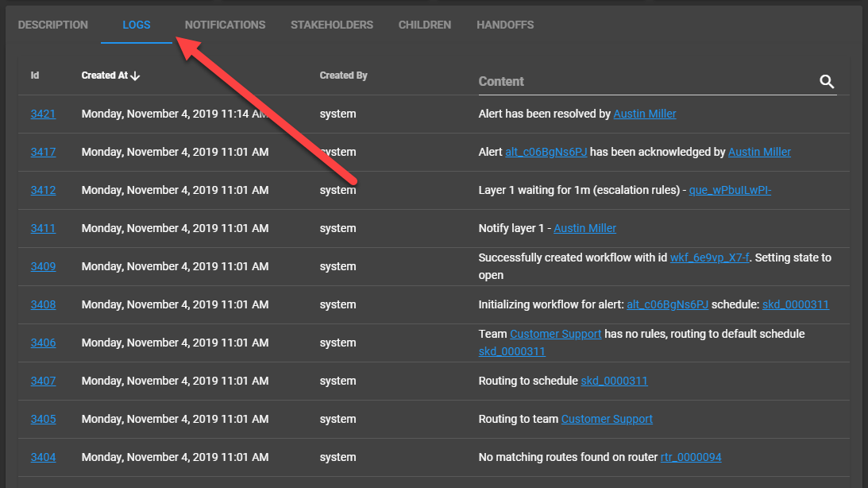Click the Id column header
The height and width of the screenshot is (488, 868).
tap(35, 76)
